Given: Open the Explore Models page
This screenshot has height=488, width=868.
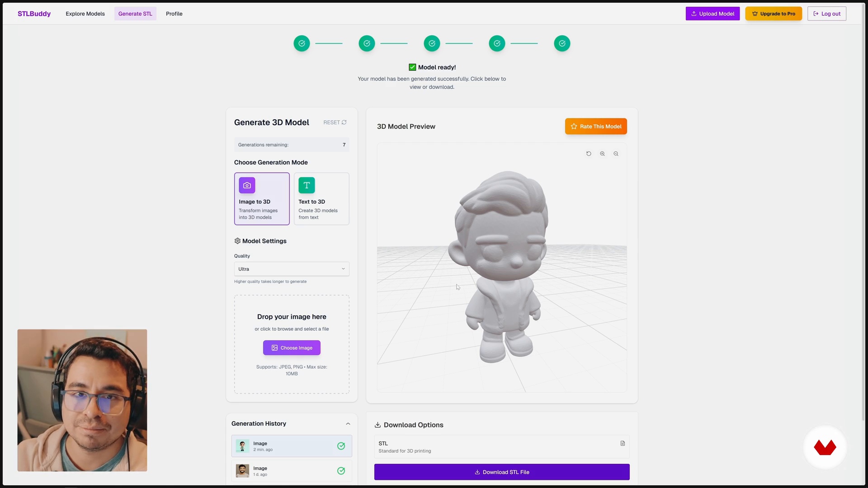Looking at the screenshot, I should click(85, 14).
